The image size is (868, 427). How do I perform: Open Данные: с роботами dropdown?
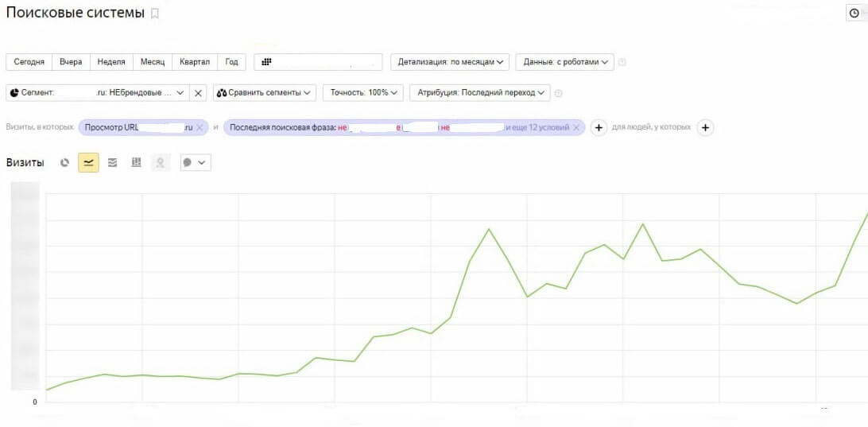point(564,62)
